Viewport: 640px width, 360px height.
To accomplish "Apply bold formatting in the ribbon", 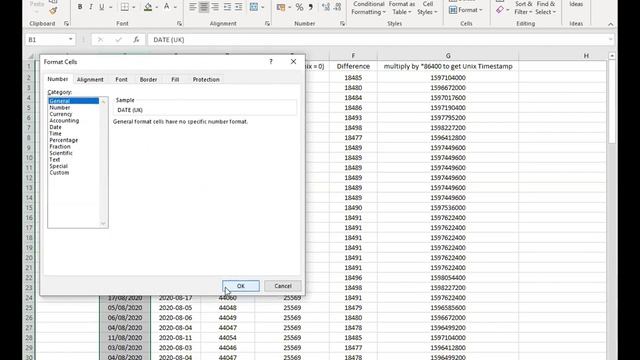I will click(x=80, y=7).
